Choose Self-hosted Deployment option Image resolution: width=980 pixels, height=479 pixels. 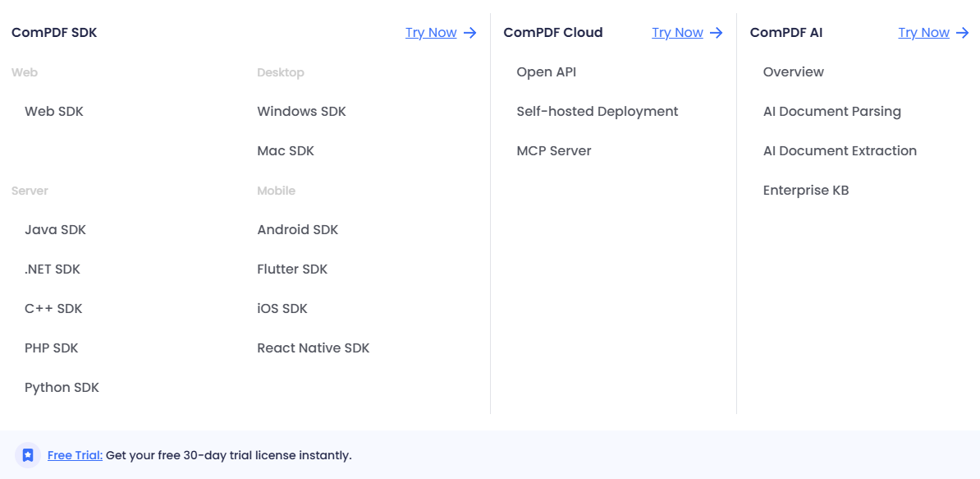point(597,112)
